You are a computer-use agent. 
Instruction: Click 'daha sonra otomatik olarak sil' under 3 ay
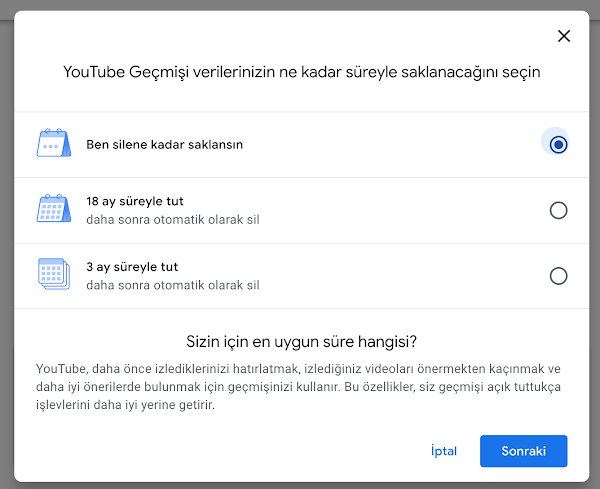(173, 285)
